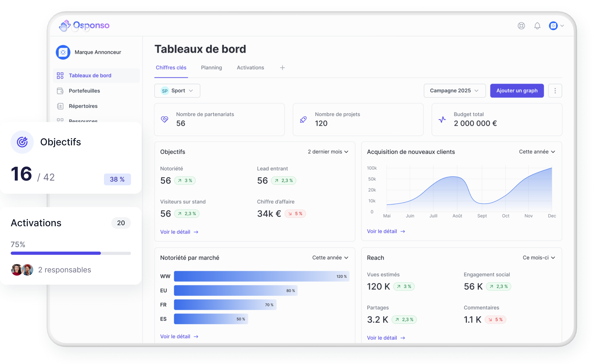Open the Objectifs target icon

click(x=22, y=142)
